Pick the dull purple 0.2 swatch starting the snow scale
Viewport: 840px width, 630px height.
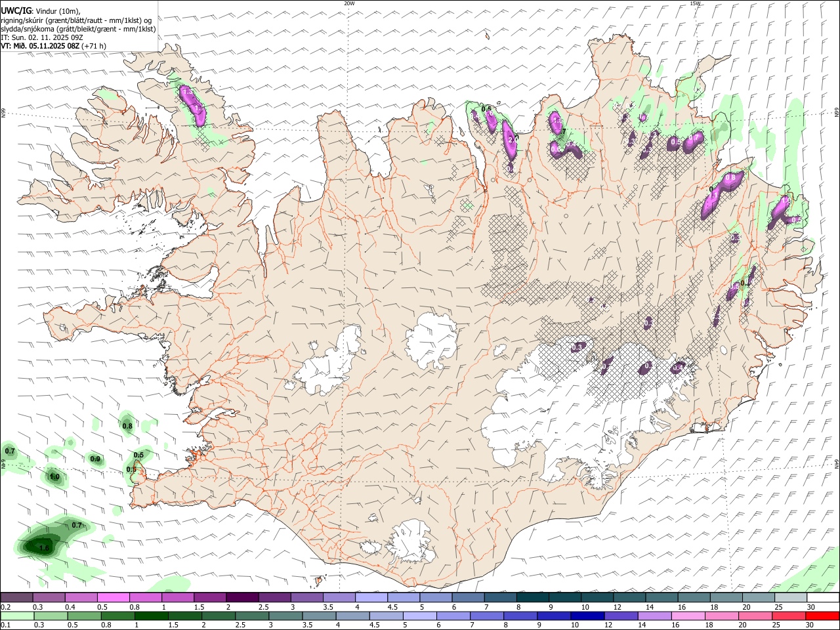click(16, 597)
